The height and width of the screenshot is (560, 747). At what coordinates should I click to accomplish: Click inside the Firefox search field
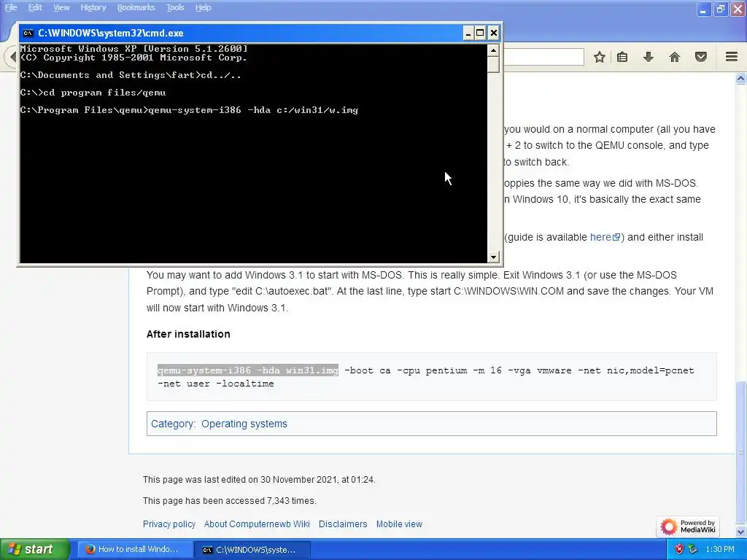coord(543,57)
